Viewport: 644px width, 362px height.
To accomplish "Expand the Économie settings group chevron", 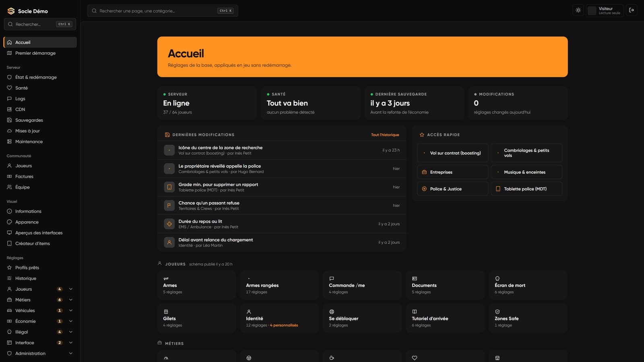I will (x=71, y=321).
